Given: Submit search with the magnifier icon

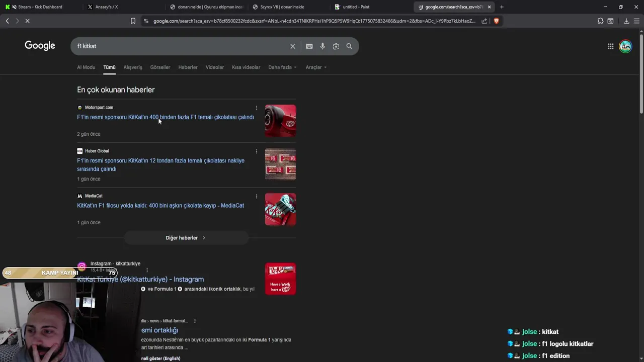Looking at the screenshot, I should [x=349, y=46].
